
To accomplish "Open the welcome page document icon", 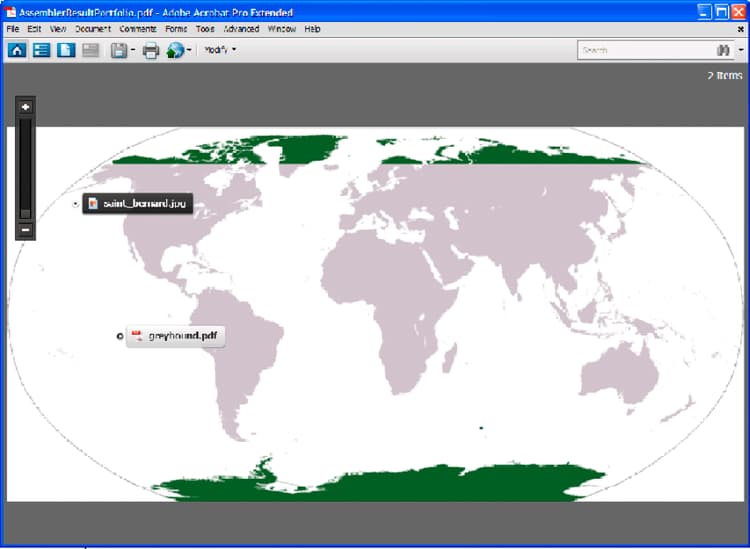I will point(66,50).
